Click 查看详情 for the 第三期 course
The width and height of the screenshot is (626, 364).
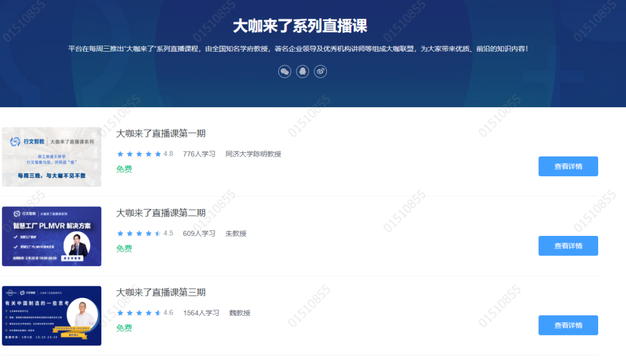(x=568, y=325)
